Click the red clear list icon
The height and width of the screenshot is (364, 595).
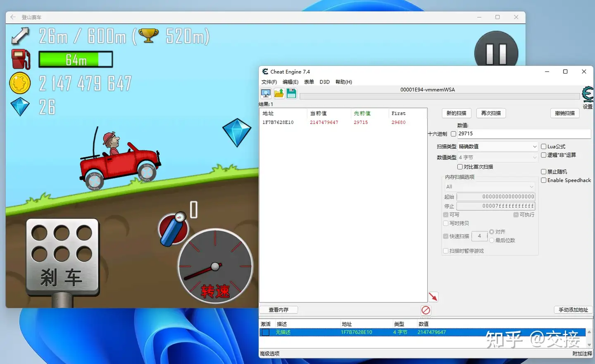pyautogui.click(x=426, y=310)
